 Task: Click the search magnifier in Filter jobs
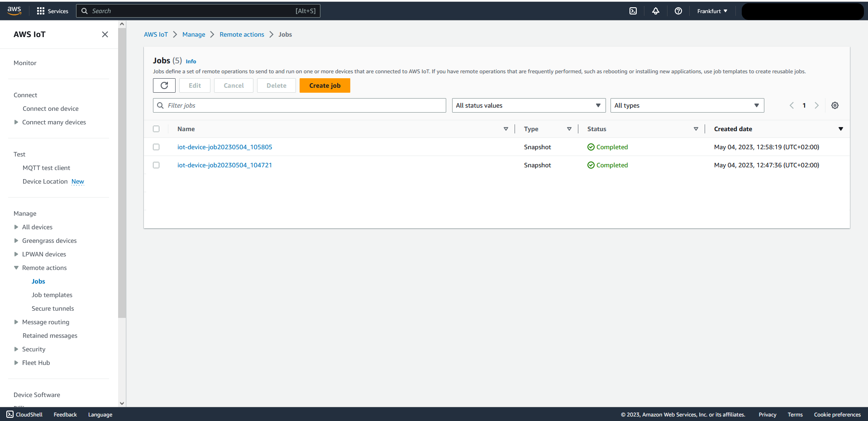click(x=160, y=105)
